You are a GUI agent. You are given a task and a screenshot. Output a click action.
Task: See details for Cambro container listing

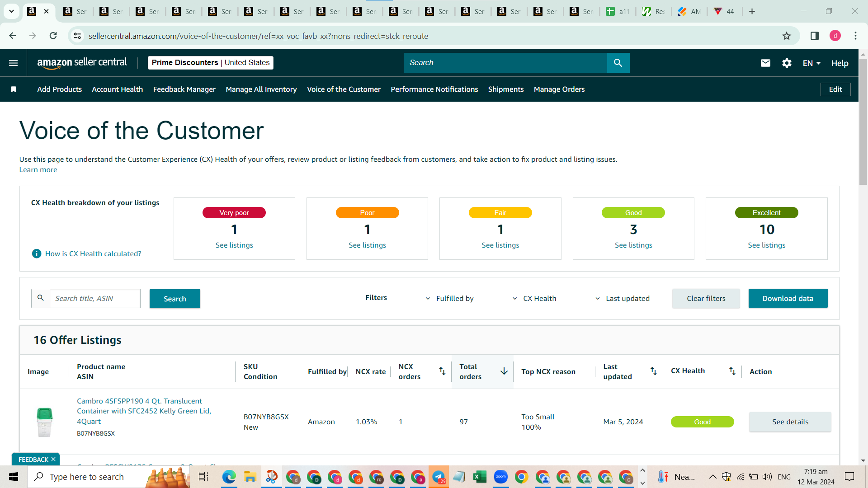click(x=790, y=422)
